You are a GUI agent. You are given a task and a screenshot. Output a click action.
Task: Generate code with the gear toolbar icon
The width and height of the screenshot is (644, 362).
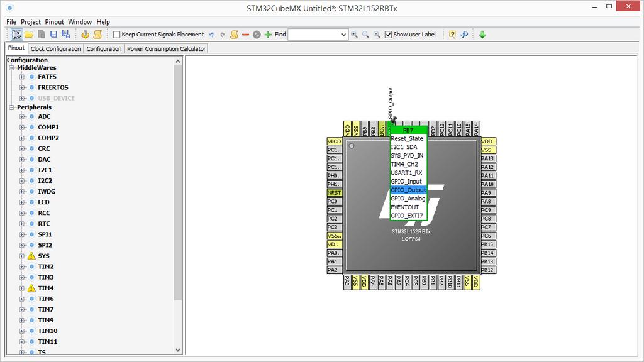85,35
